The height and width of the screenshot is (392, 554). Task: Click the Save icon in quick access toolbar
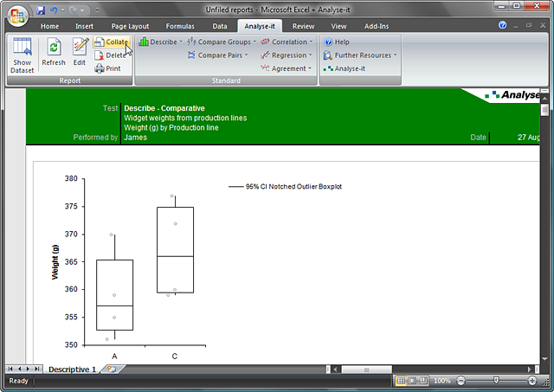[41, 10]
